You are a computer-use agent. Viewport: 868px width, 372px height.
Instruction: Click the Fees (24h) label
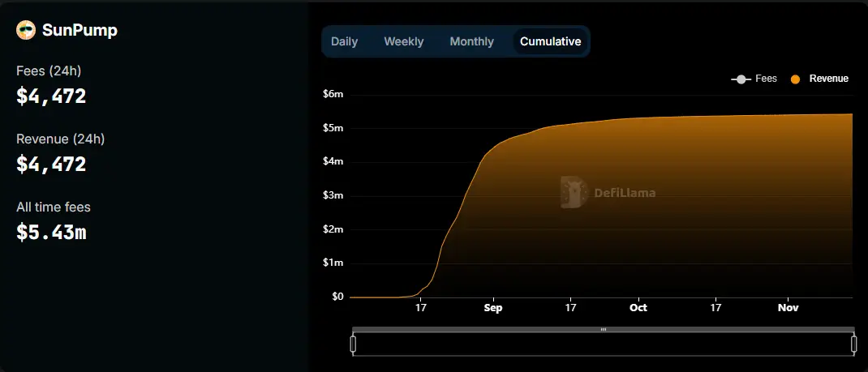coord(49,71)
